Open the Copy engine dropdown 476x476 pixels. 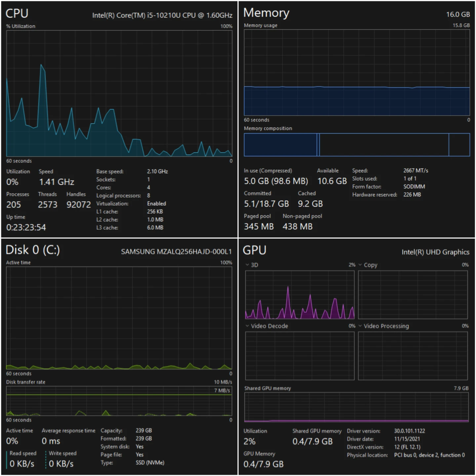(x=360, y=265)
